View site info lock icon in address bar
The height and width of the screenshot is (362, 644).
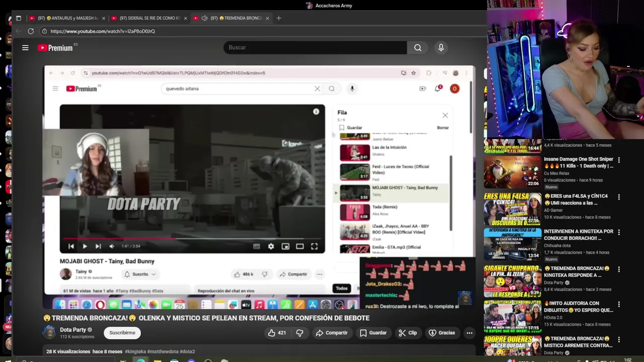(44, 31)
